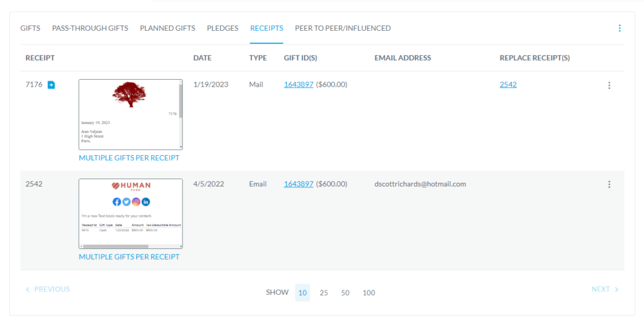Image resolution: width=644 pixels, height=325 pixels.
Task: Click the date 4/5/2022
Action: [x=209, y=184]
